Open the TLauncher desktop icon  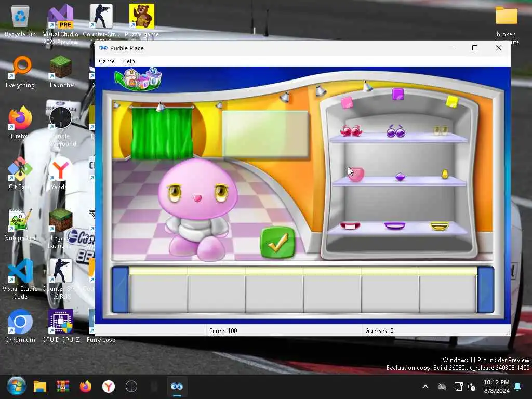pos(60,72)
